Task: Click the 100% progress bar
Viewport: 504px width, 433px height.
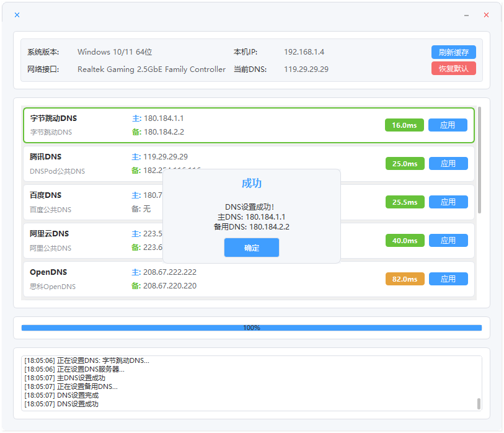Action: point(251,328)
